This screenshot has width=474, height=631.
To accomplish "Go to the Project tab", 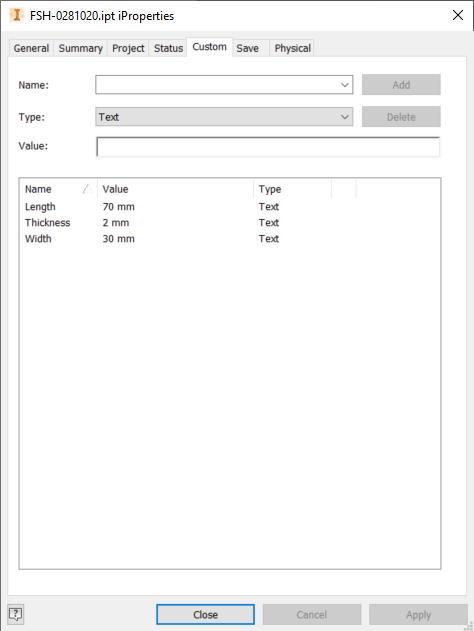I will pos(128,48).
